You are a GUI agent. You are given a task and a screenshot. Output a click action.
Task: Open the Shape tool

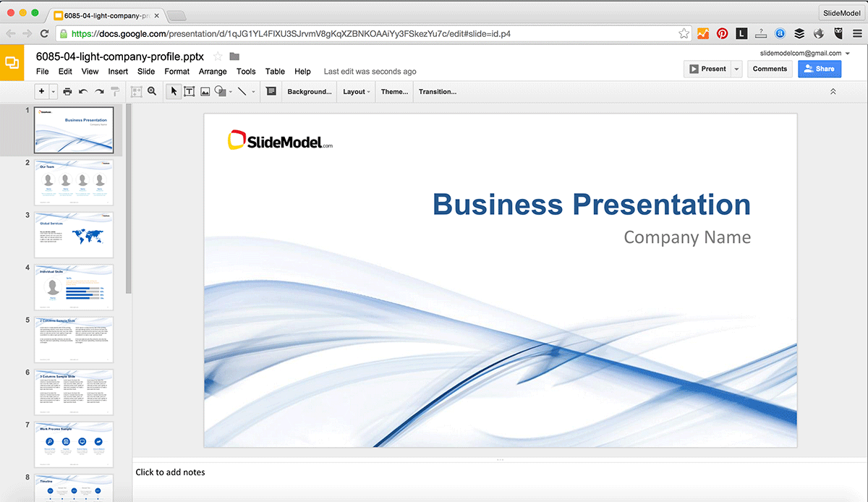(220, 91)
